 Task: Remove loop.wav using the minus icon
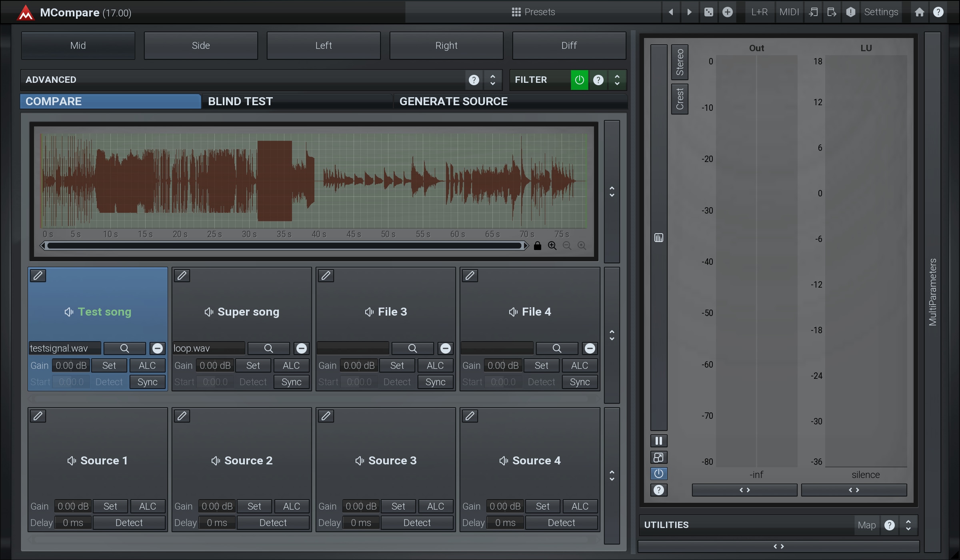302,348
